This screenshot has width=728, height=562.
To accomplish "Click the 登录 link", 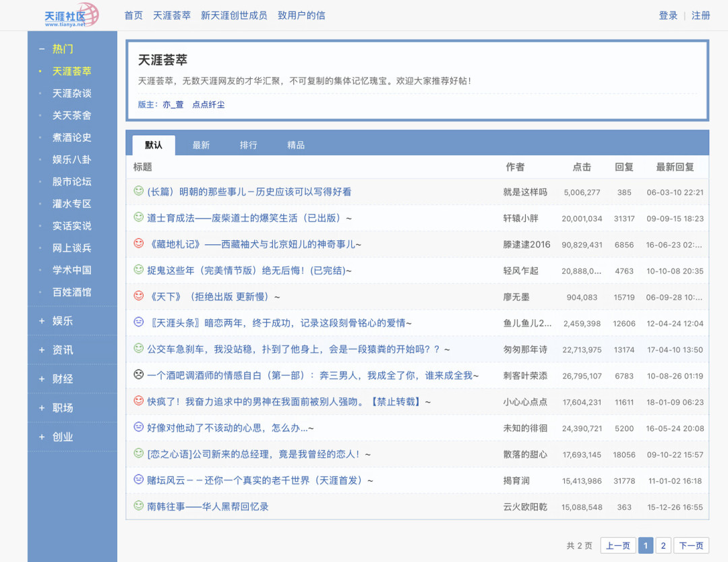I will click(668, 16).
